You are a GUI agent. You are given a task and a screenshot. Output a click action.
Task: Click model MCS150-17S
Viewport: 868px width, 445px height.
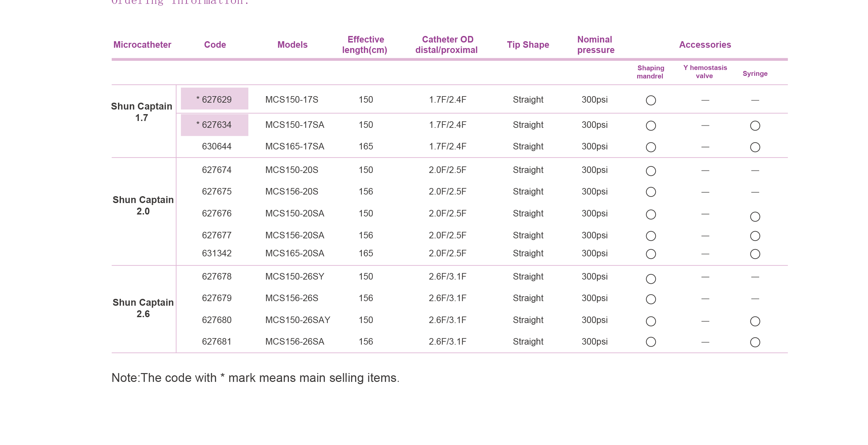[x=292, y=100]
